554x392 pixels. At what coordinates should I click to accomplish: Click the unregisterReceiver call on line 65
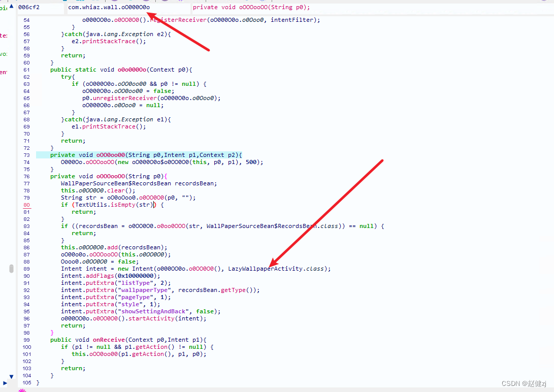point(125,98)
